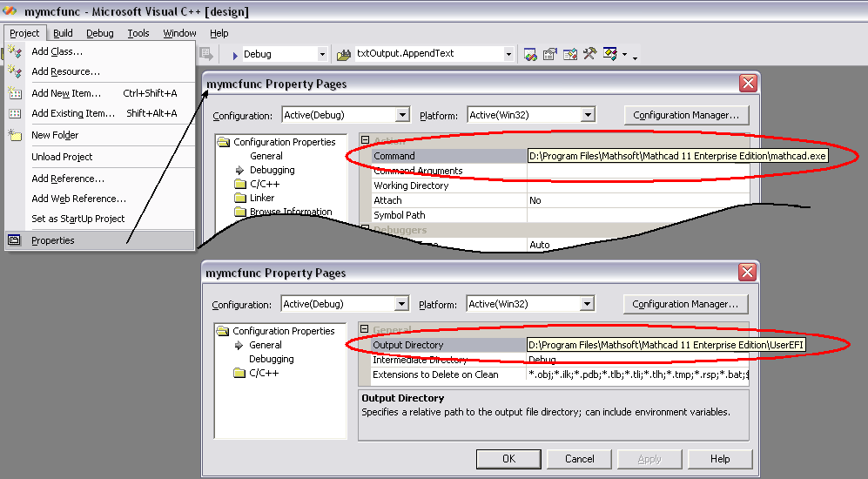Open the Help menu

[219, 33]
